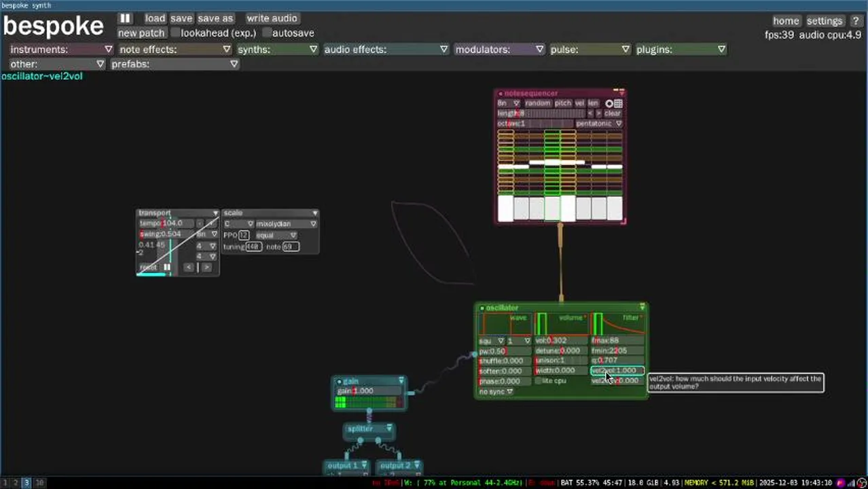Click the write audio button
868x489 pixels.
[272, 18]
